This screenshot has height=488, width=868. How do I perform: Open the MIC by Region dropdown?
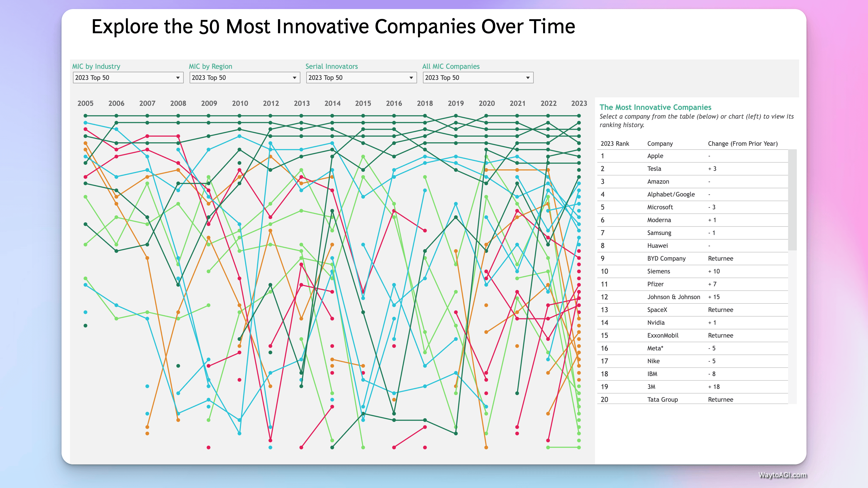pos(245,78)
